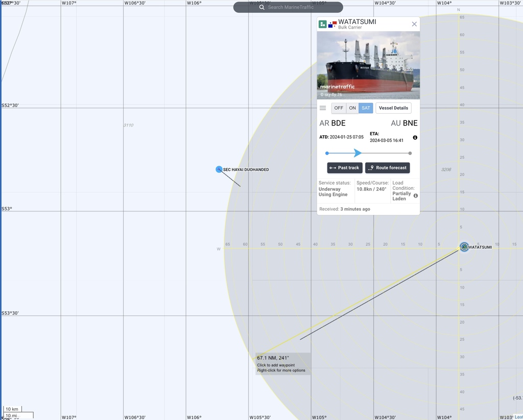Switch tracking toggle to OFF
The width and height of the screenshot is (523, 420).
pos(339,108)
